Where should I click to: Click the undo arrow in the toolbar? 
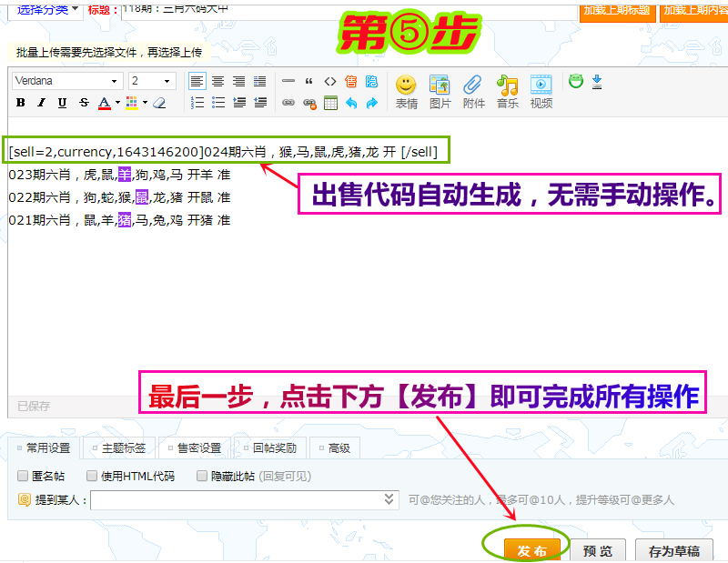351,103
